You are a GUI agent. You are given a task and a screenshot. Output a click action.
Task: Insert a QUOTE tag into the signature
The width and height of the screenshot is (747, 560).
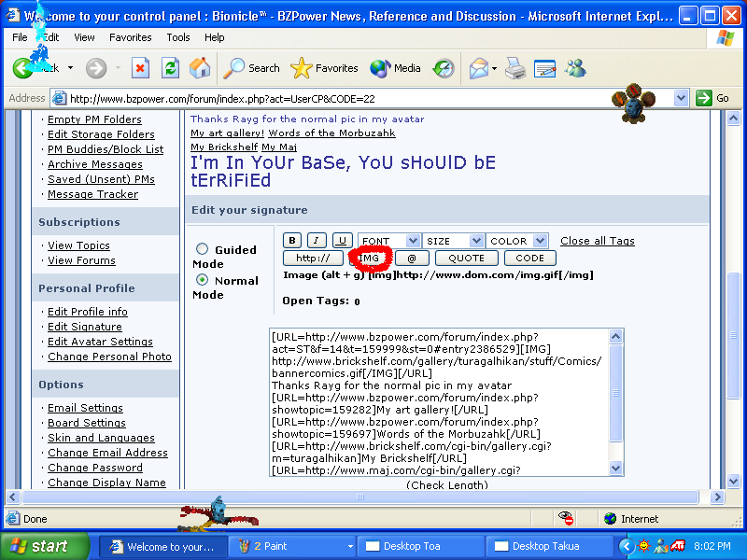click(x=466, y=258)
